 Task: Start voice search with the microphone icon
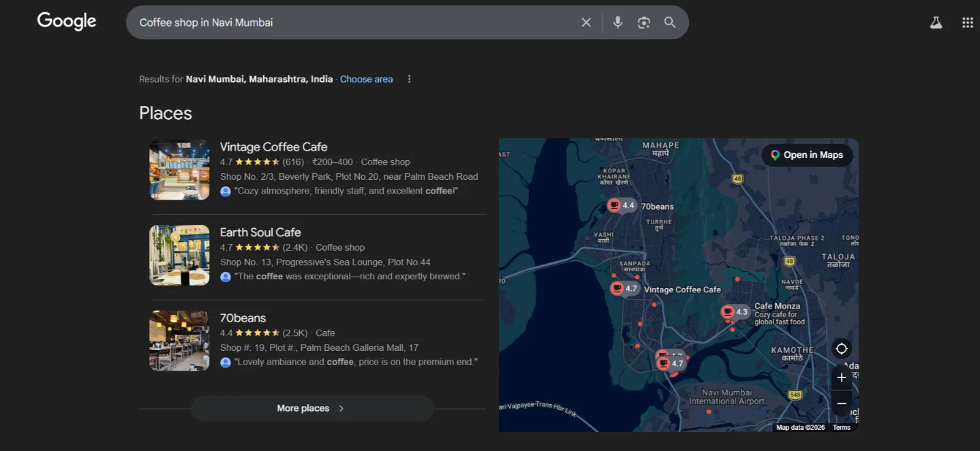pos(617,22)
